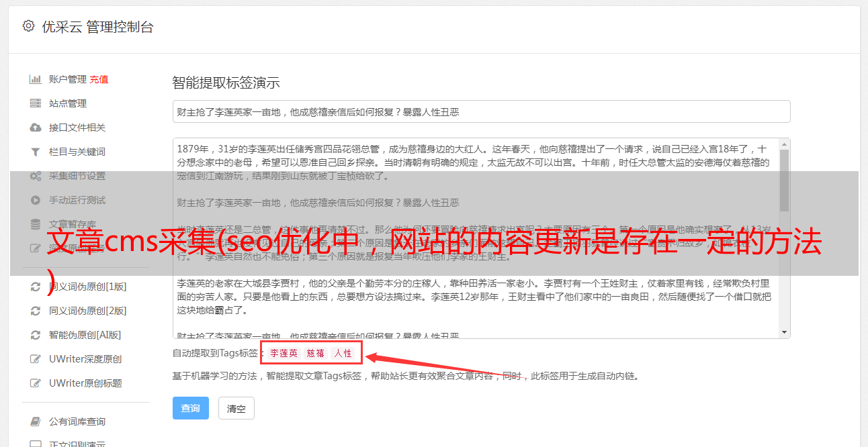Viewport: 868px width, 447px height.
Task: Click the extracted tag 李莲英
Action: point(284,353)
